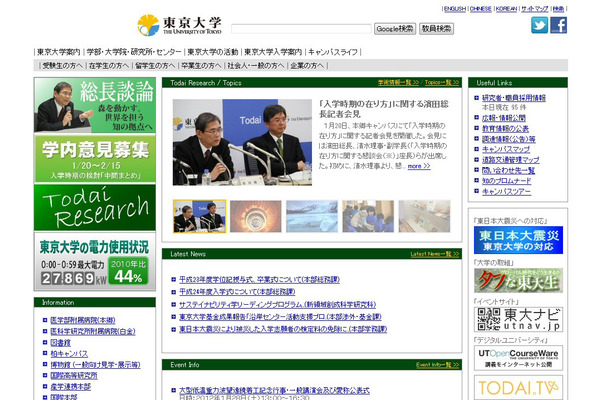Open the 東京大学の電力使用状況 power usage widget
The height and width of the screenshot is (400, 610).
click(95, 261)
